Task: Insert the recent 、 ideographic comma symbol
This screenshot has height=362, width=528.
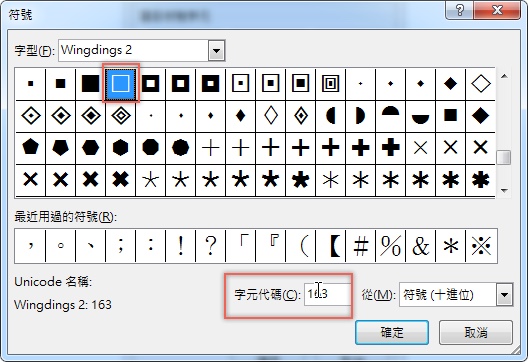Action: pyautogui.click(x=91, y=245)
